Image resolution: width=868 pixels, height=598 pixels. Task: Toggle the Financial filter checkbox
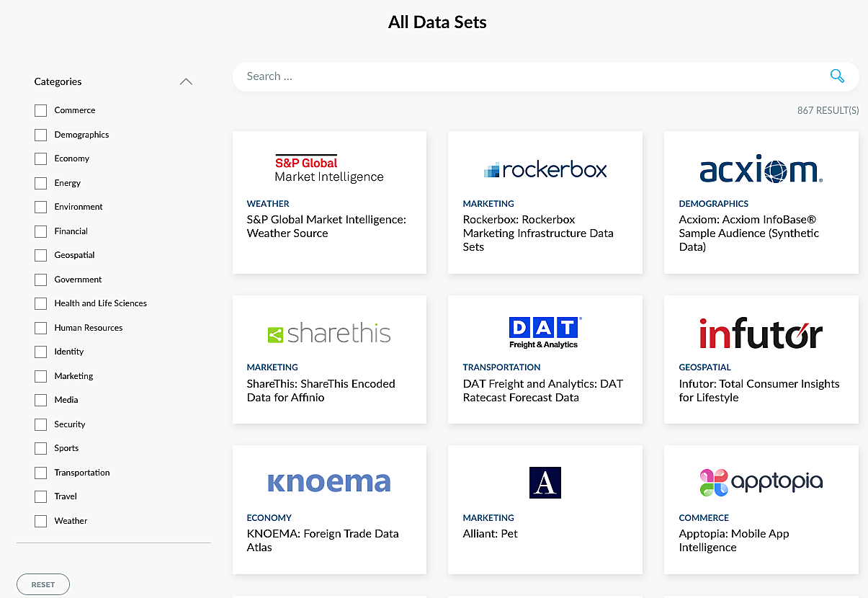(x=40, y=231)
